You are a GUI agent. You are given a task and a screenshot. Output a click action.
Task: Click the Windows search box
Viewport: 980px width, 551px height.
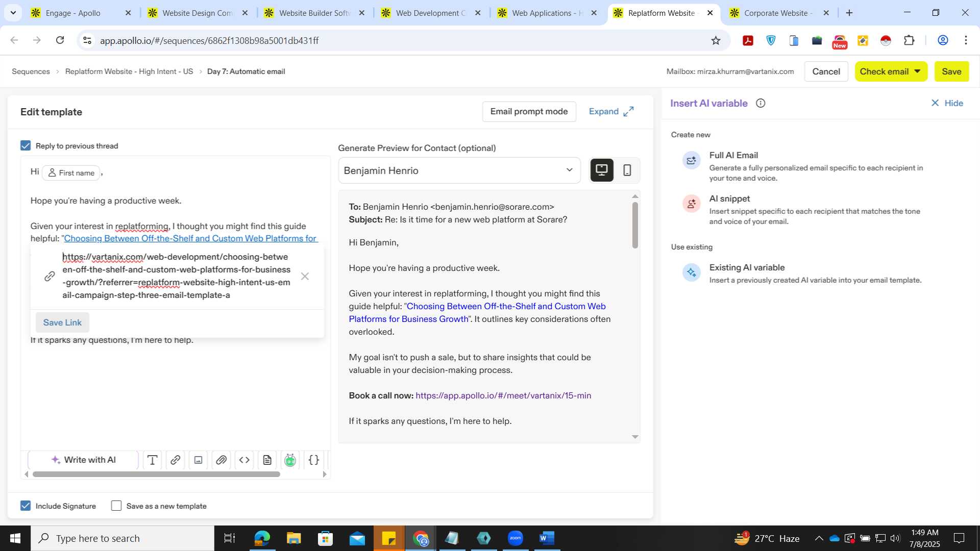click(122, 538)
